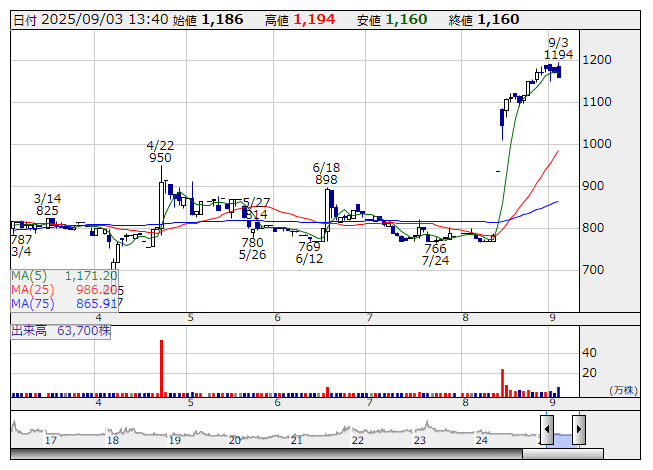
Task: Click the latest blue volume bar in September
Action: (x=558, y=392)
